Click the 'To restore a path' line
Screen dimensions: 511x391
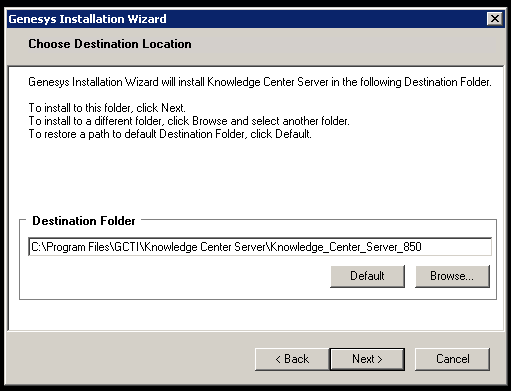point(170,134)
